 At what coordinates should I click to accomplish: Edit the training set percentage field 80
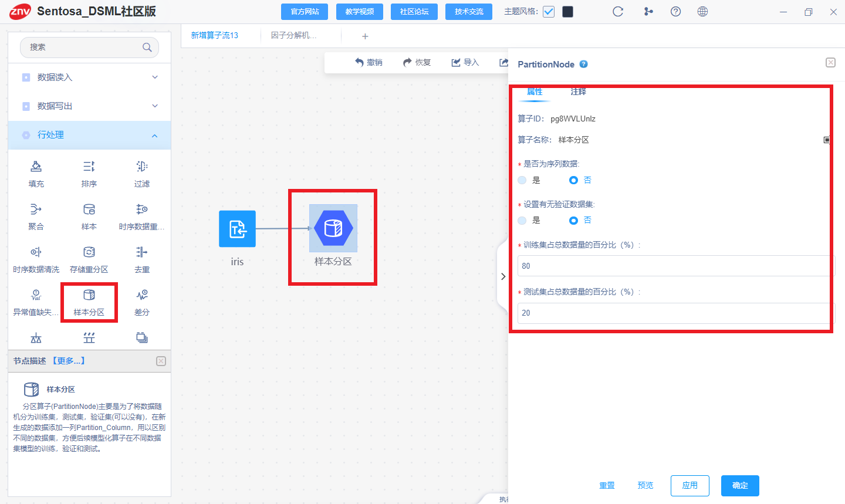coord(676,266)
